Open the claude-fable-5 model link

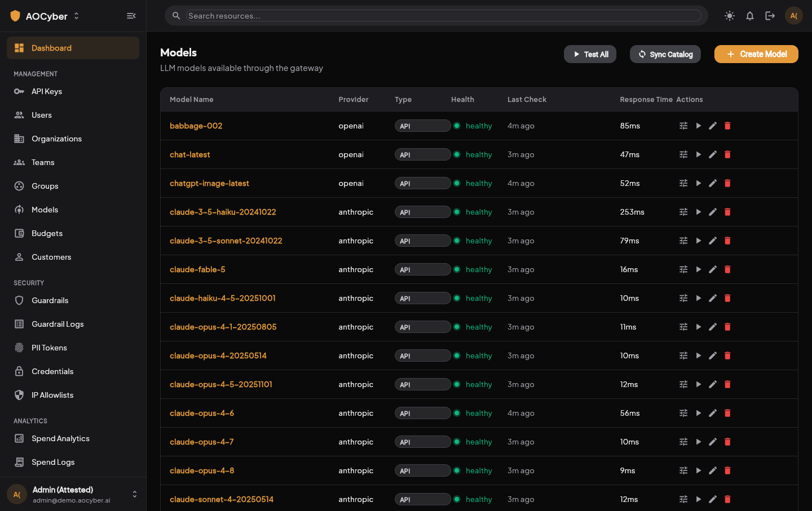click(x=197, y=269)
